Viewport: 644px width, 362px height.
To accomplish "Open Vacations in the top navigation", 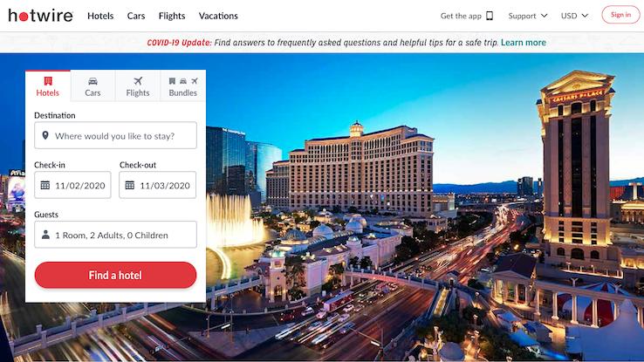I will (x=218, y=16).
